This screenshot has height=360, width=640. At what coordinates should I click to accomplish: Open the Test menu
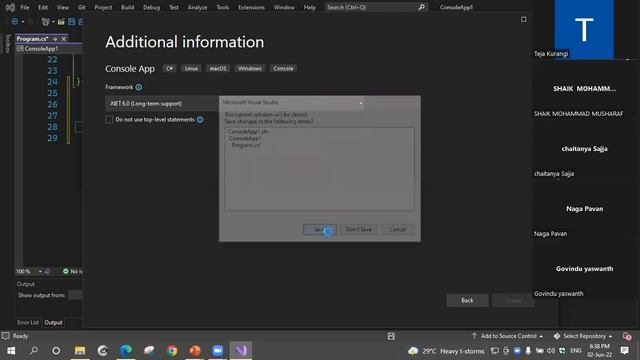tap(173, 7)
